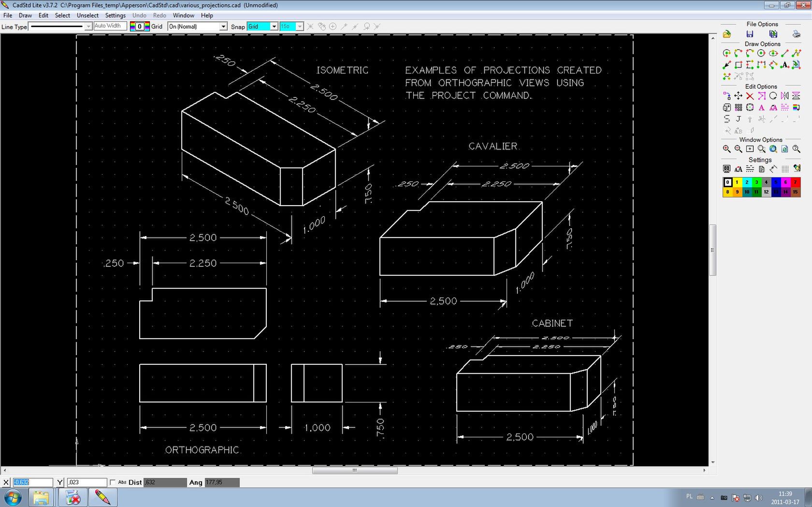812x507 pixels.
Task: Choose the polyline zigzag drawing tool
Action: tap(796, 53)
